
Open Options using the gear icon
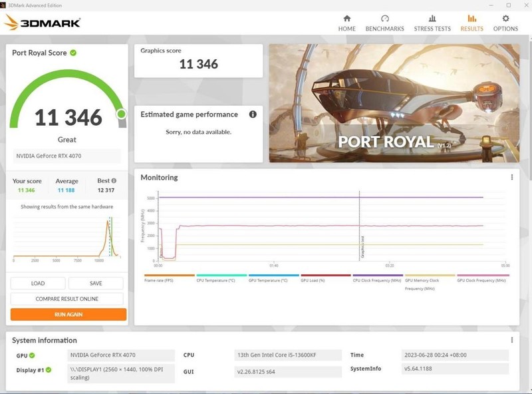tap(506, 20)
